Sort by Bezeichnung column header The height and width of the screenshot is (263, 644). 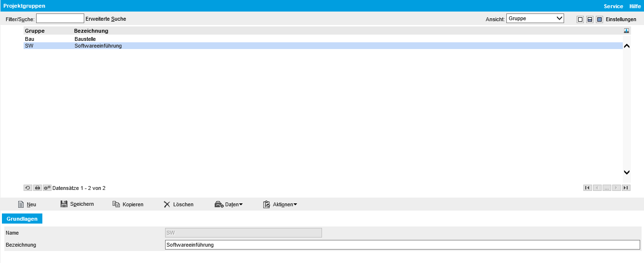point(91,31)
